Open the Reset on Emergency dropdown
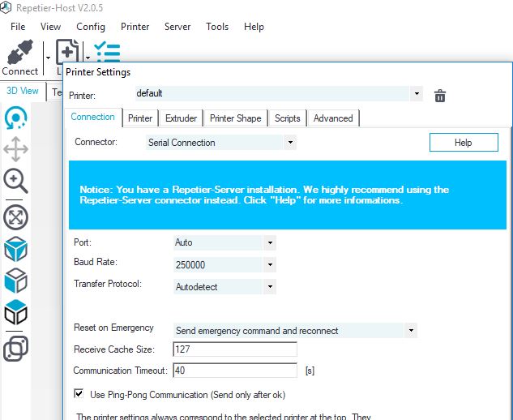This screenshot has width=513, height=420. [x=295, y=331]
